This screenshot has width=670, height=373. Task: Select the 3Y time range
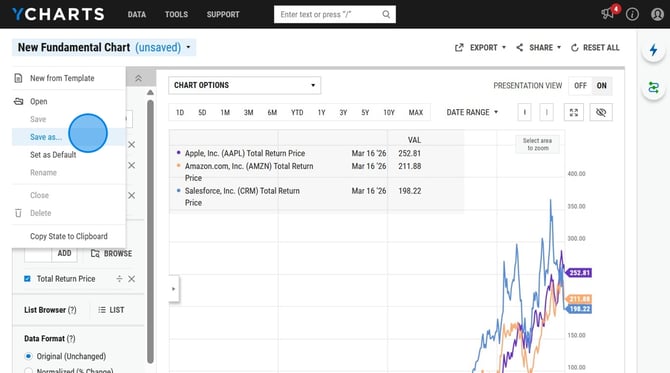pos(343,112)
